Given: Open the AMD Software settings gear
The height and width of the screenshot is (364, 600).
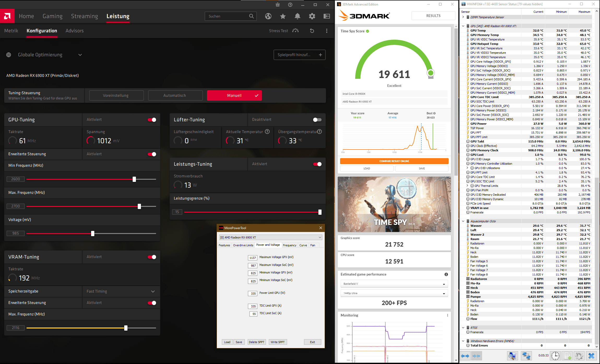Looking at the screenshot, I should 312,16.
